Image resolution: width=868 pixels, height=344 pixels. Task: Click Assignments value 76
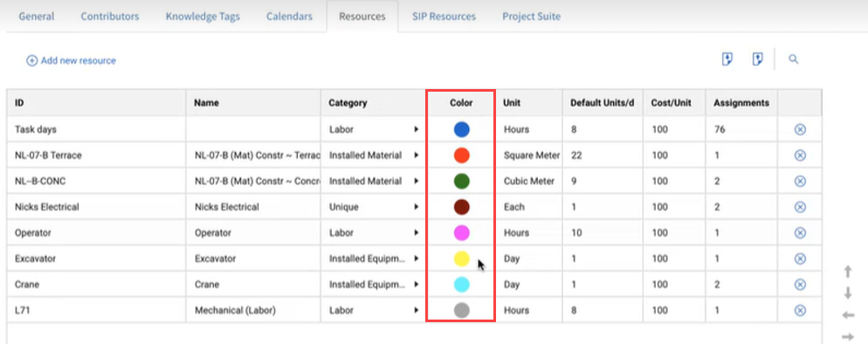click(x=741, y=129)
